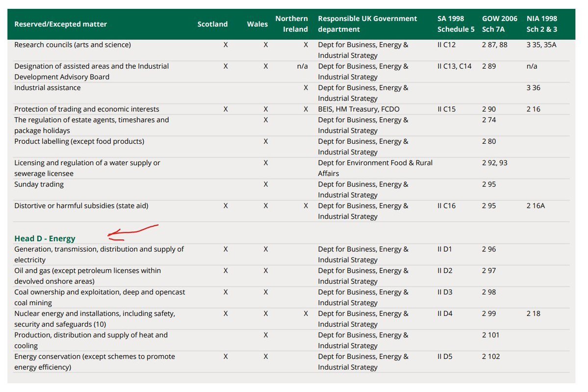Click the '2 16' NIA cell
Image resolution: width=588 pixels, height=392 pixels.
(533, 109)
